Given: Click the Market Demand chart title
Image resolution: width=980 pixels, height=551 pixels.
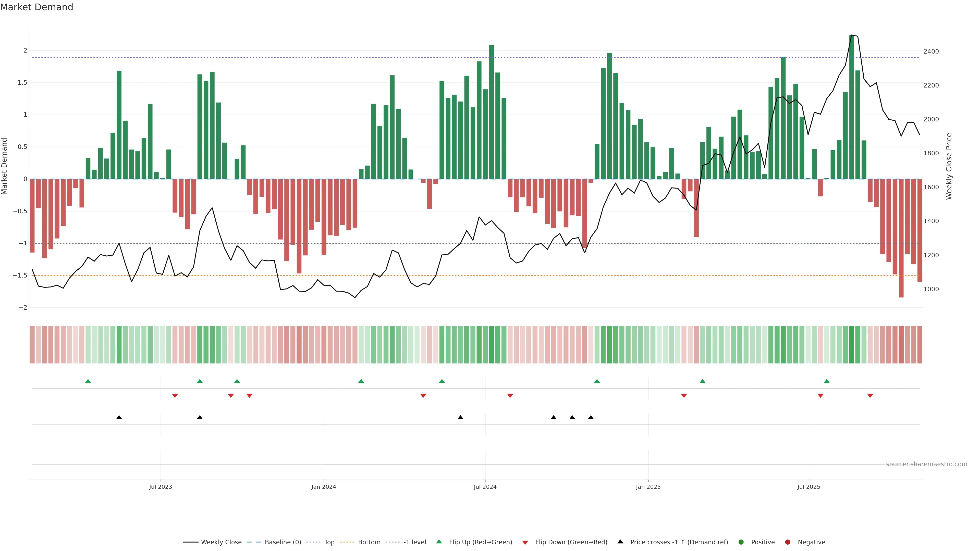Looking at the screenshot, I should tap(36, 7).
